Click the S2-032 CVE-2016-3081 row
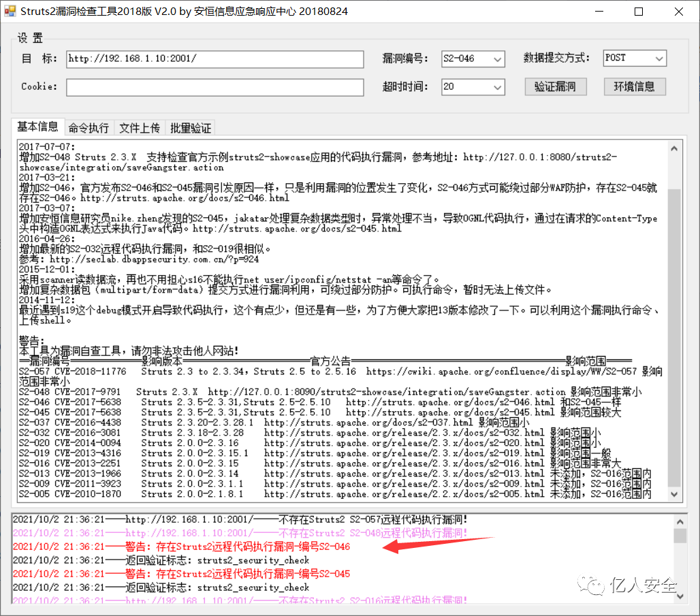Viewport: 700px width, 616px height. coord(310,433)
